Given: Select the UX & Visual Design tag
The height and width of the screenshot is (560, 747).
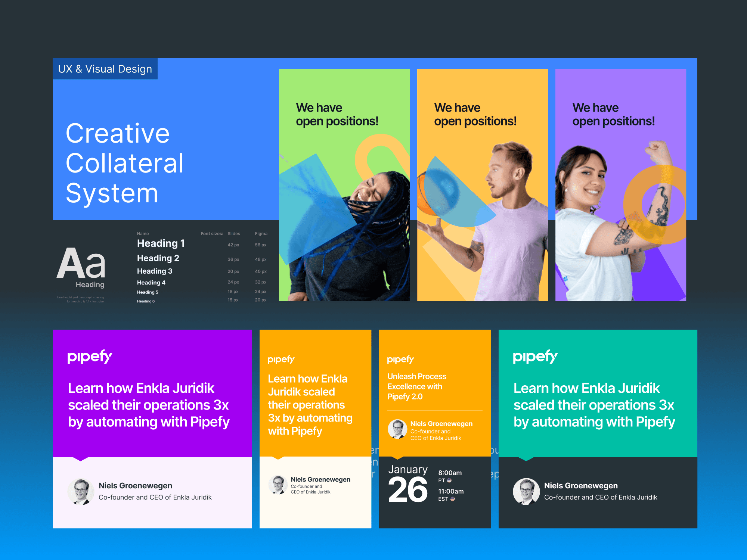Looking at the screenshot, I should click(105, 69).
